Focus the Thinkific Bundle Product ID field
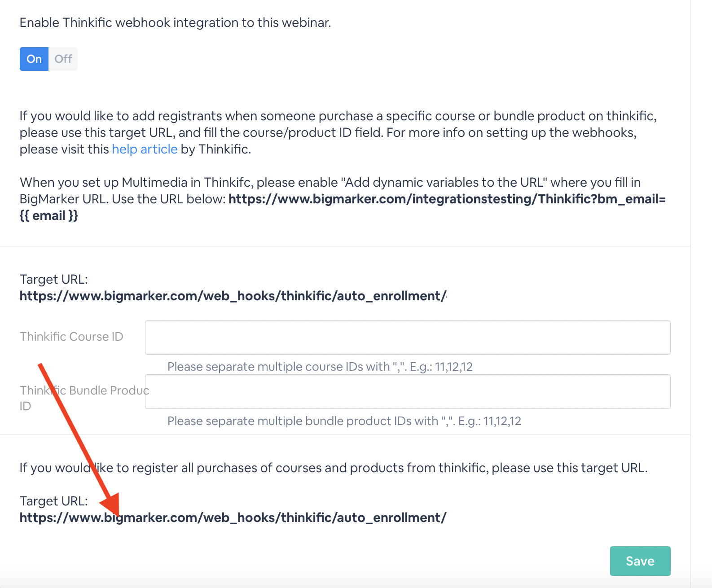The image size is (712, 588). click(x=408, y=391)
